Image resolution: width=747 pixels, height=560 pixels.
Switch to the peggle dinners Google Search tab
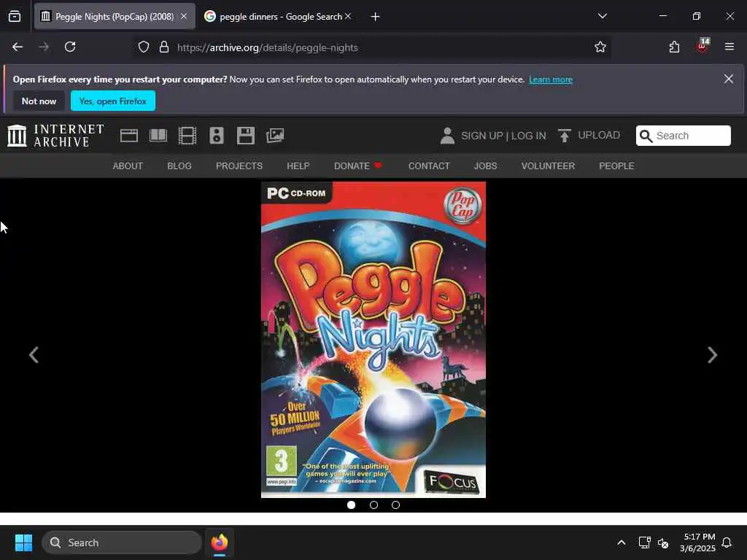278,16
